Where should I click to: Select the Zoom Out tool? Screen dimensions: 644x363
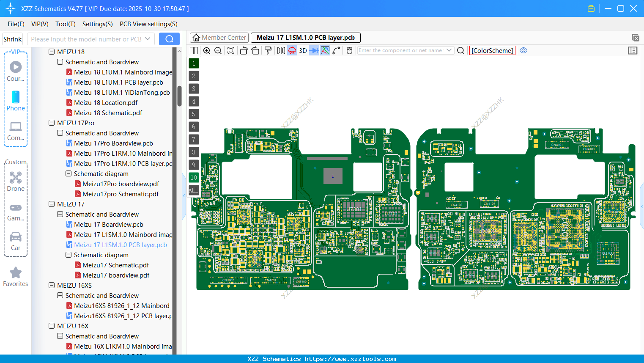(x=217, y=50)
